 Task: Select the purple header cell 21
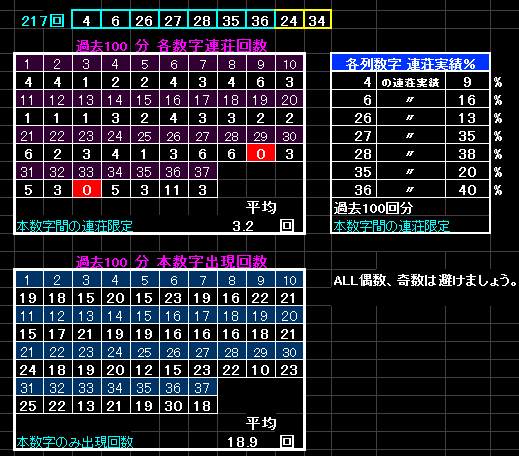28,136
